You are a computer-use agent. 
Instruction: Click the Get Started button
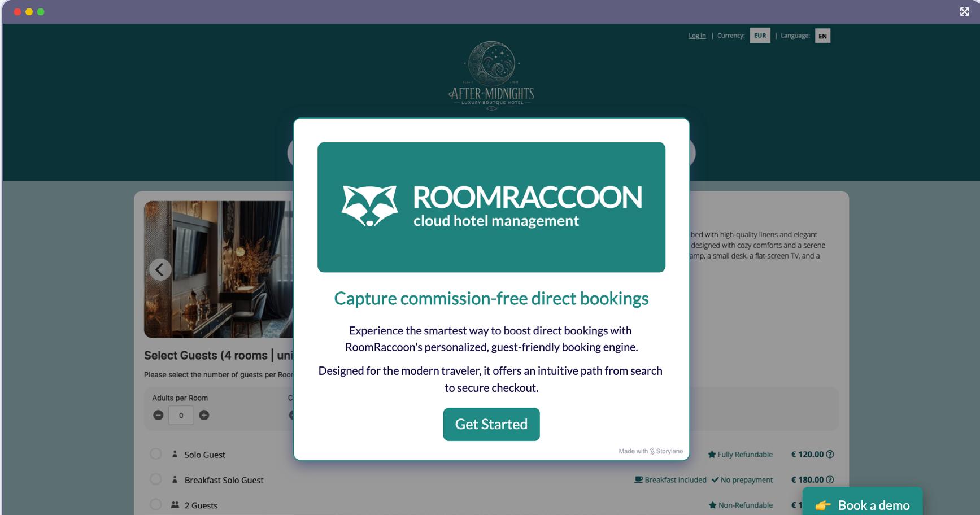tap(491, 424)
